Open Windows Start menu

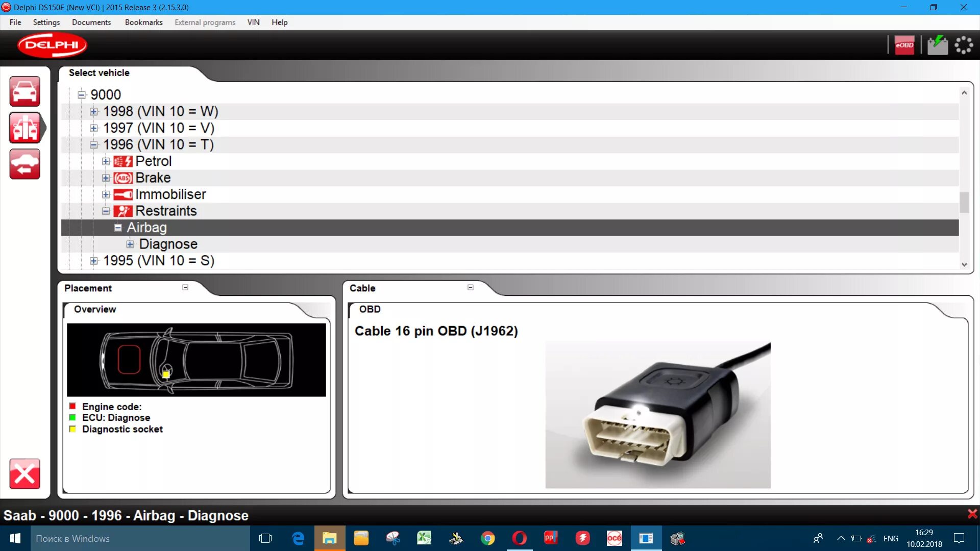[15, 538]
